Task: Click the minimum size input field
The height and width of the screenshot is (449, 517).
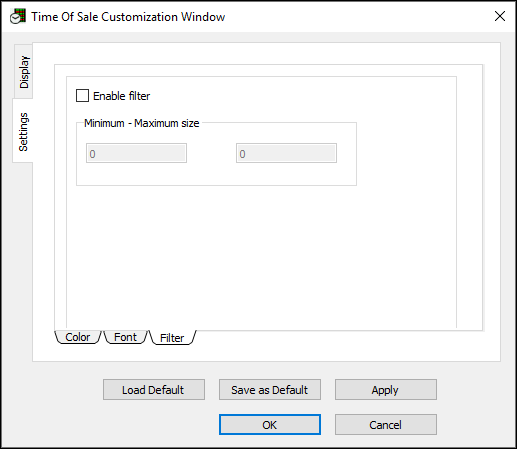Action: (x=136, y=153)
